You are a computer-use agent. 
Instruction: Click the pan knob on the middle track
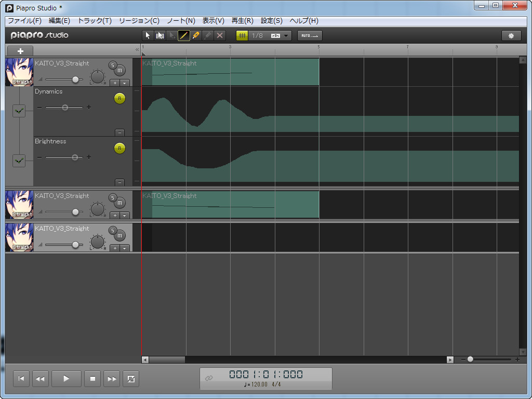click(x=98, y=209)
